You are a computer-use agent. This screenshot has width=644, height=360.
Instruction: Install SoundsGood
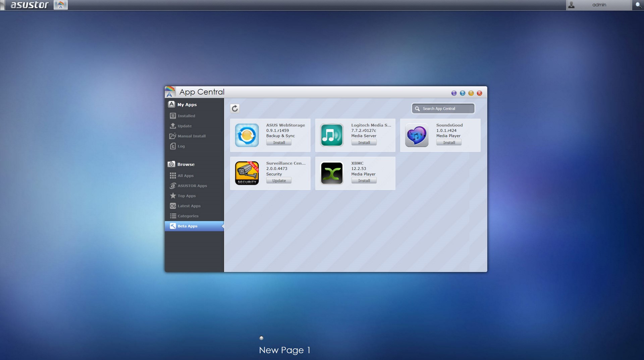coord(449,143)
